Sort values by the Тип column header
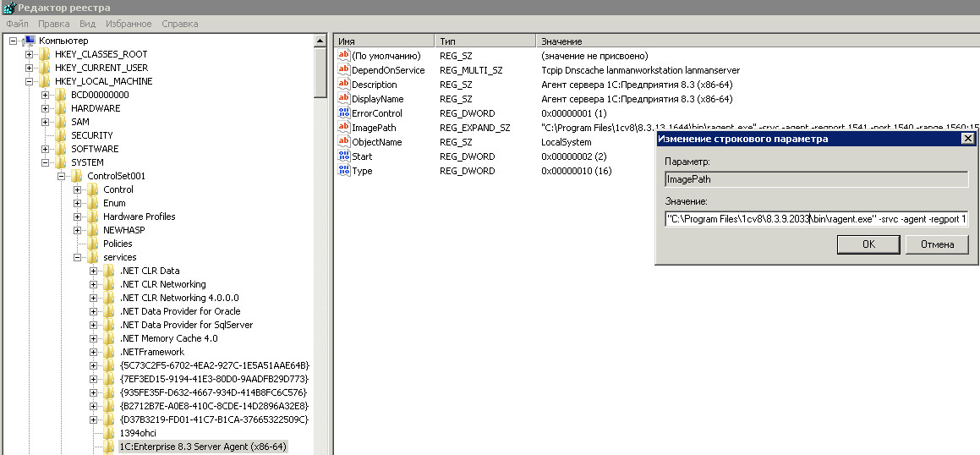This screenshot has width=980, height=455. (485, 41)
